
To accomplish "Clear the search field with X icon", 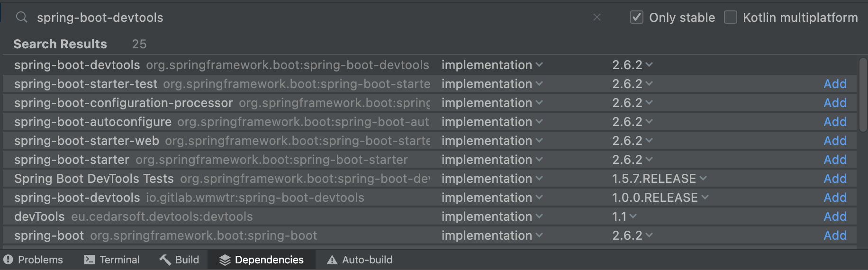I will tap(597, 18).
